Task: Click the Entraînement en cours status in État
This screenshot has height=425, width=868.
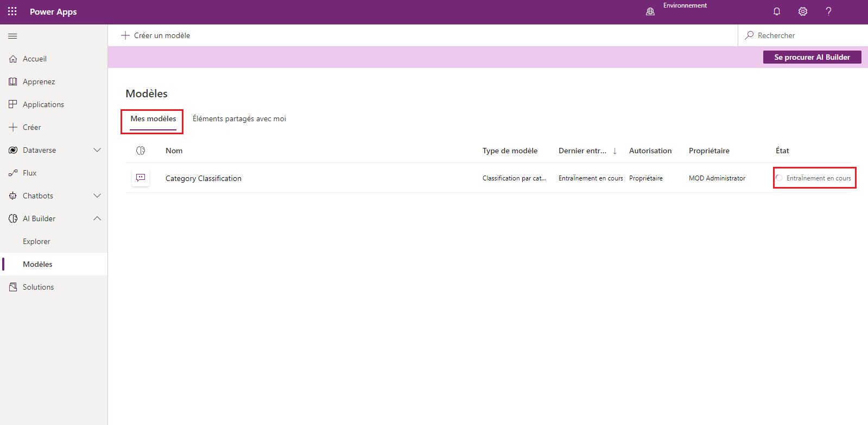Action: [x=819, y=178]
